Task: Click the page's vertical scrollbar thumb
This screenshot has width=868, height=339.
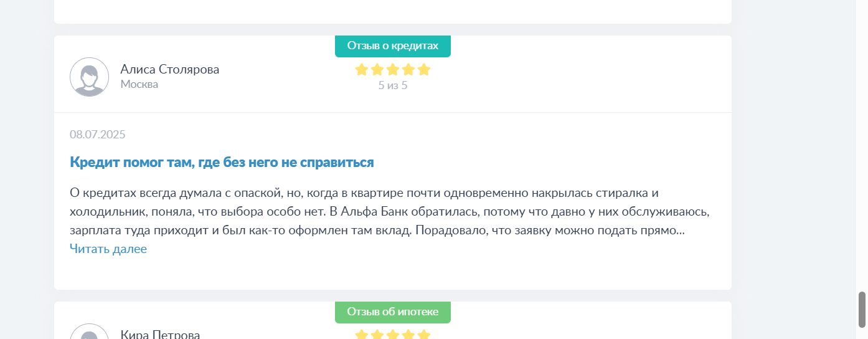Action: [x=862, y=309]
